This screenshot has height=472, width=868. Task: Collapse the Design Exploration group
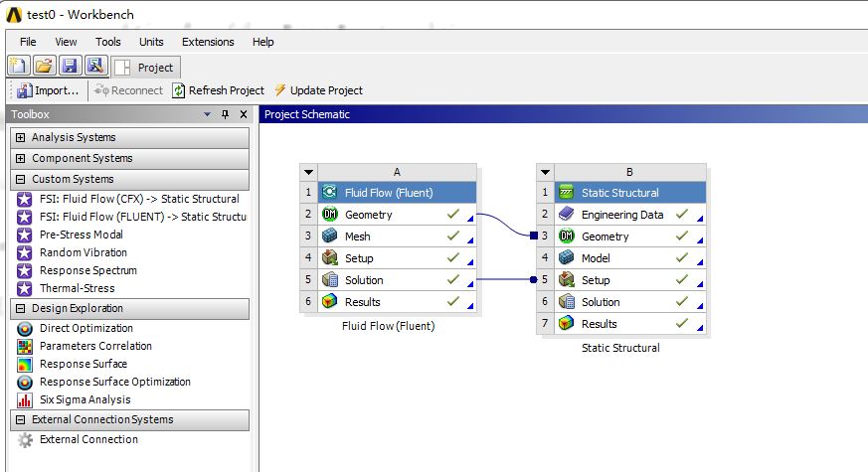pyautogui.click(x=21, y=308)
